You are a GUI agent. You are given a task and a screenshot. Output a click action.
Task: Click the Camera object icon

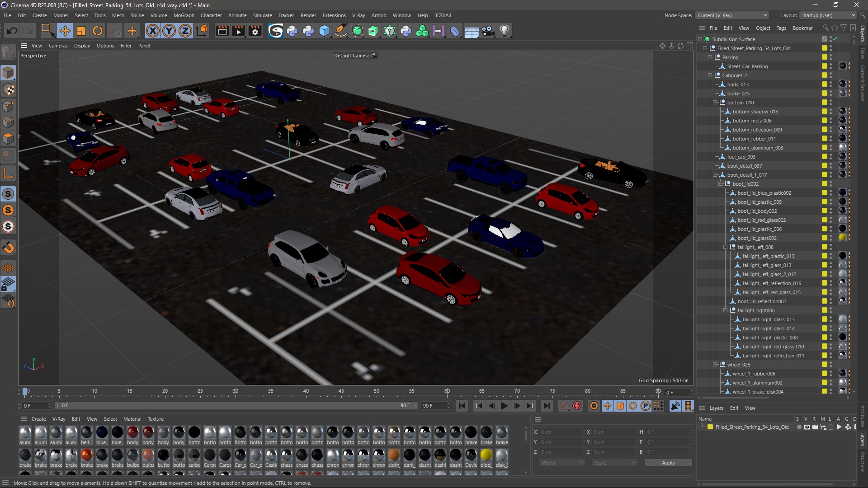488,31
